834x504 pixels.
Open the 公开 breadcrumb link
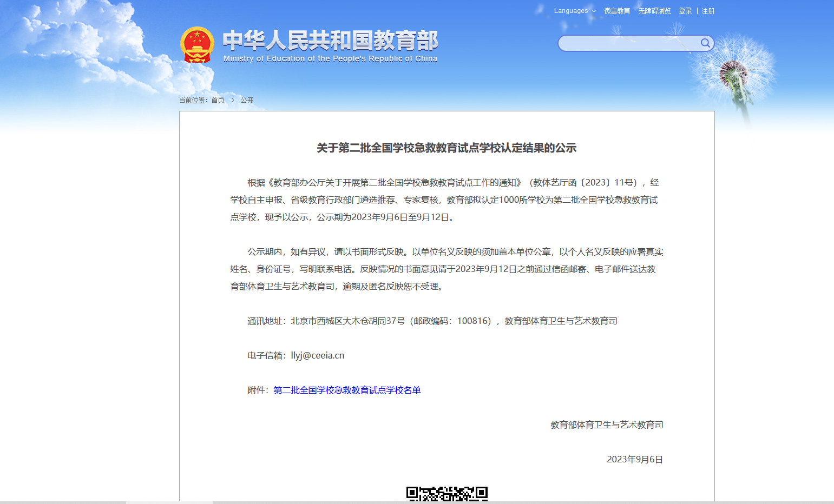247,100
